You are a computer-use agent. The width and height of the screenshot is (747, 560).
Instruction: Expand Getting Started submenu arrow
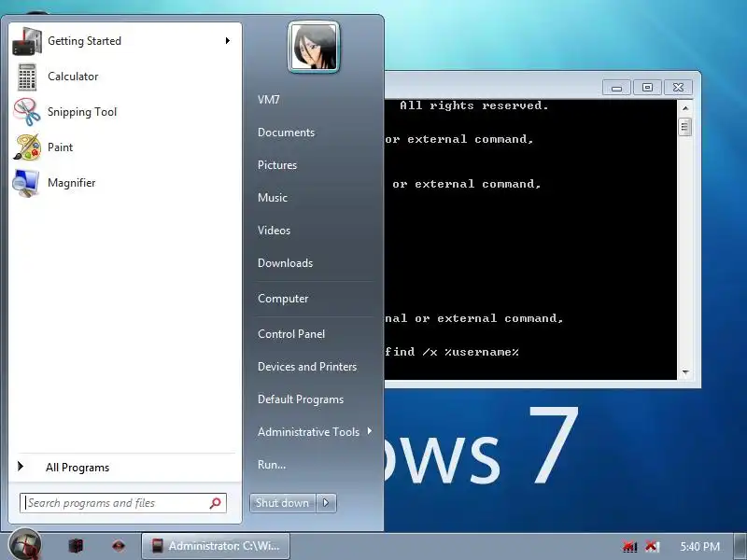[x=228, y=41]
